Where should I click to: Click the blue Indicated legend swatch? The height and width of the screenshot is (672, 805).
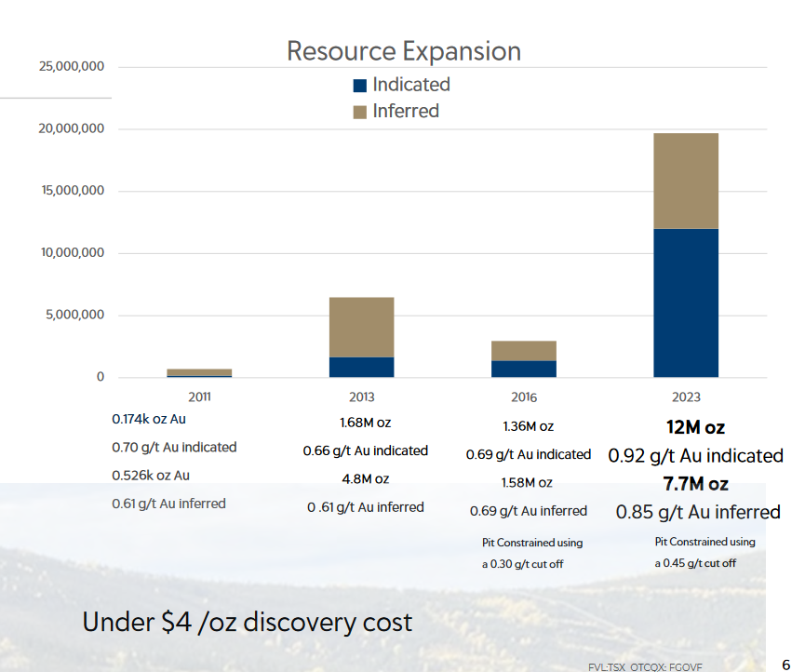point(359,86)
